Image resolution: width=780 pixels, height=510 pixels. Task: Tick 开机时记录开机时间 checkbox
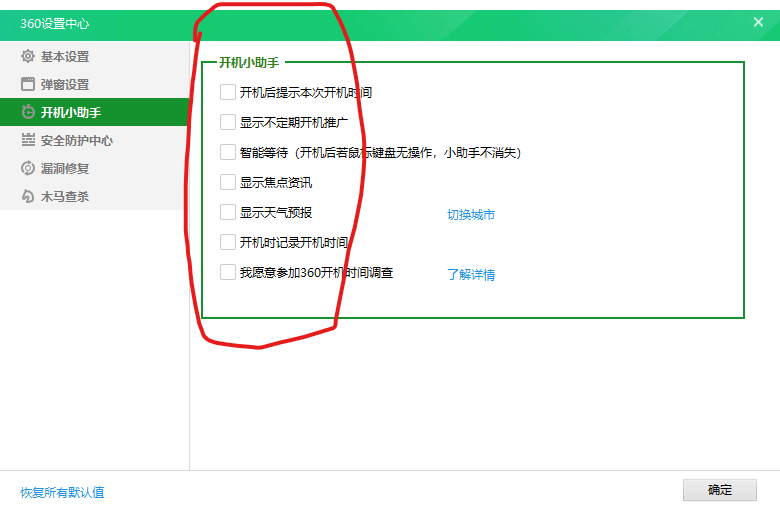228,242
